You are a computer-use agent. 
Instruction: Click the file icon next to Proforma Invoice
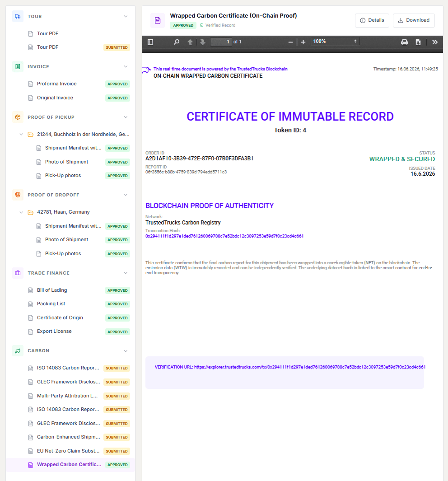tap(31, 84)
